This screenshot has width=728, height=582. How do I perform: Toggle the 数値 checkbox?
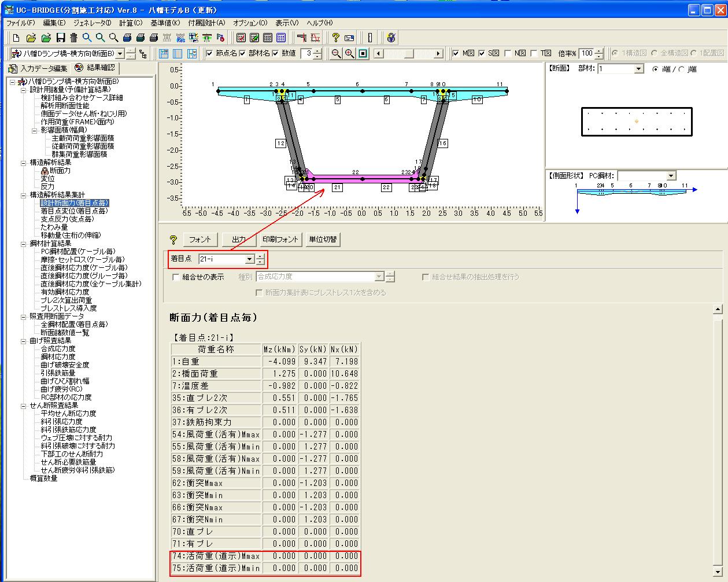[x=275, y=54]
